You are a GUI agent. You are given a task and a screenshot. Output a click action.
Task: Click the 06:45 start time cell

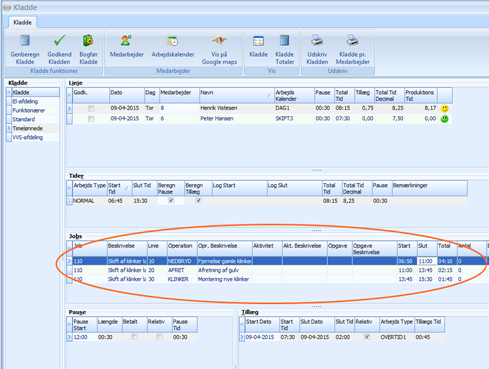(x=119, y=201)
